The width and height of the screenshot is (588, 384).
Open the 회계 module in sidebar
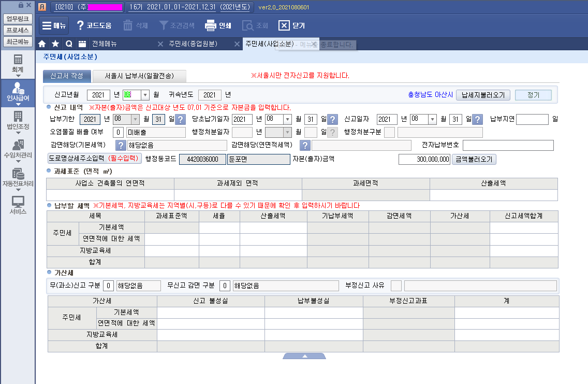18,63
